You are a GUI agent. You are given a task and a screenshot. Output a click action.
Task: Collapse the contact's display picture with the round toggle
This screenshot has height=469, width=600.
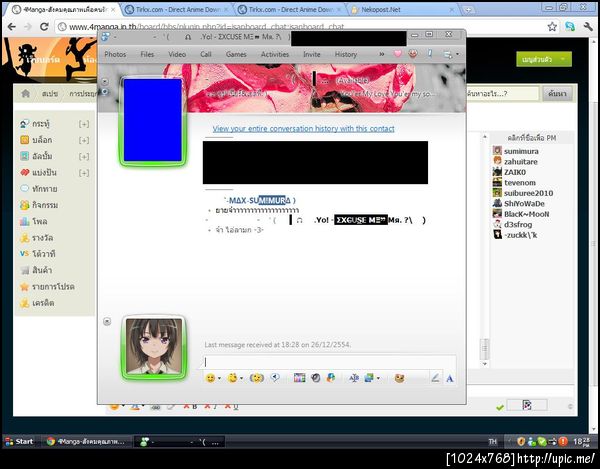[104, 81]
